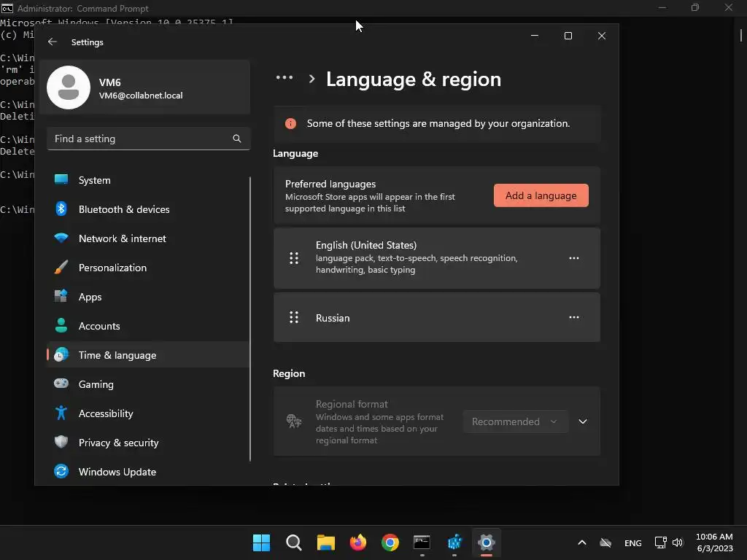Open Privacy & security settings
The image size is (747, 560).
click(x=148, y=443)
